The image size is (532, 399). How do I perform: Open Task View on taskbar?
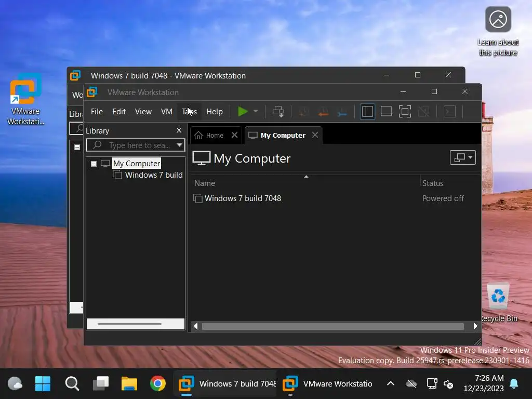101,384
